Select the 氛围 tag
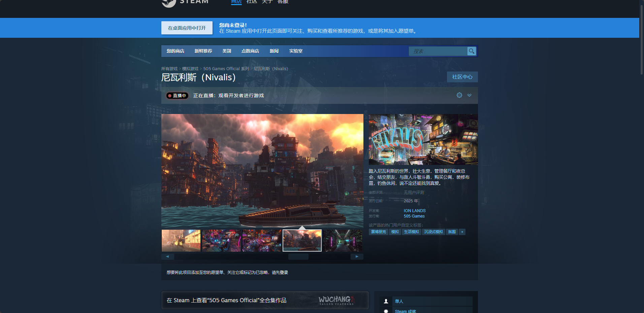This screenshot has height=313, width=644. pyautogui.click(x=452, y=232)
